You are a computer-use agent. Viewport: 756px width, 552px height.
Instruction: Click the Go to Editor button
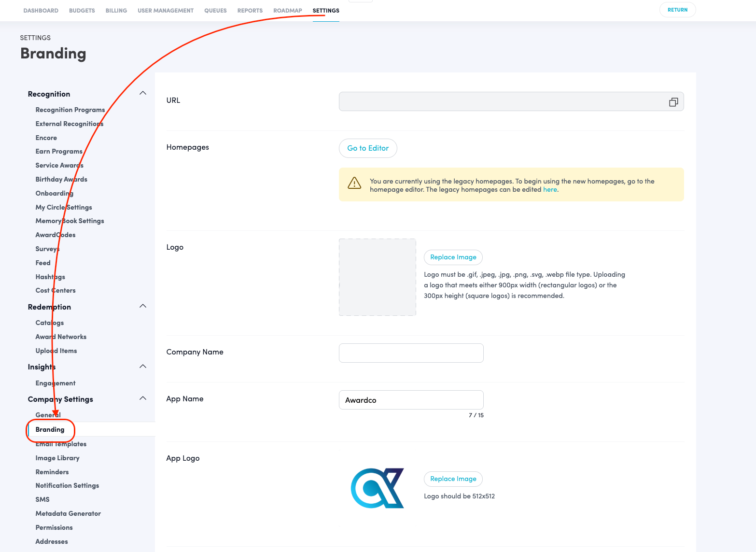coord(368,148)
